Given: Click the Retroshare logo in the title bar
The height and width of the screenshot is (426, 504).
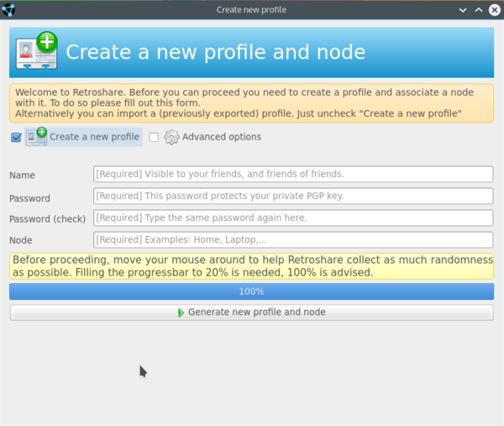Looking at the screenshot, I should coord(10,10).
